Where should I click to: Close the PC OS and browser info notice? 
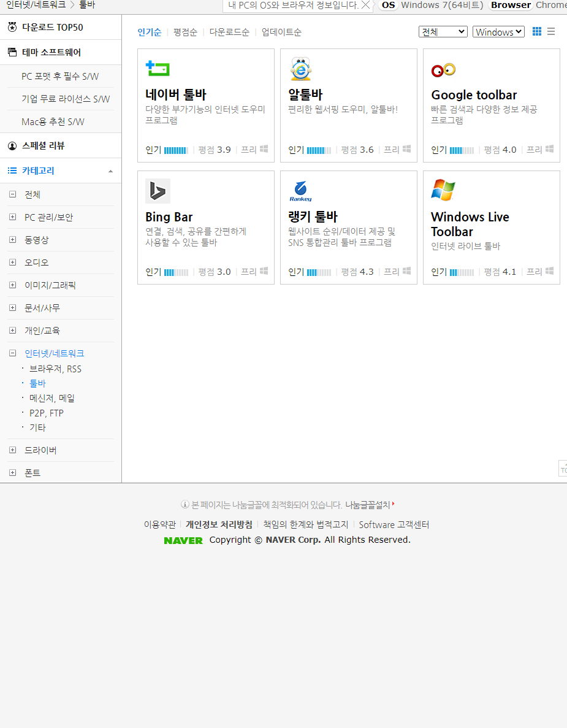tap(365, 5)
